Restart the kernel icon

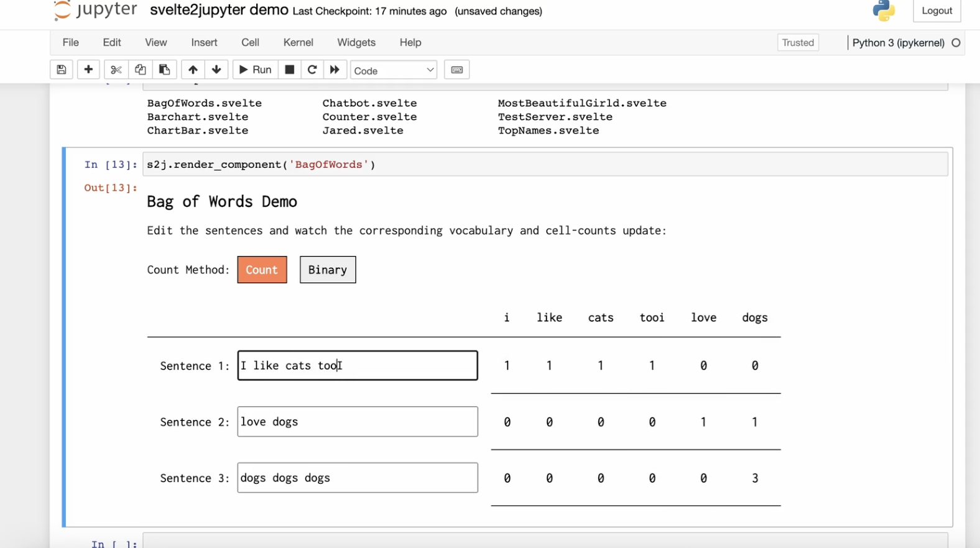click(x=312, y=70)
